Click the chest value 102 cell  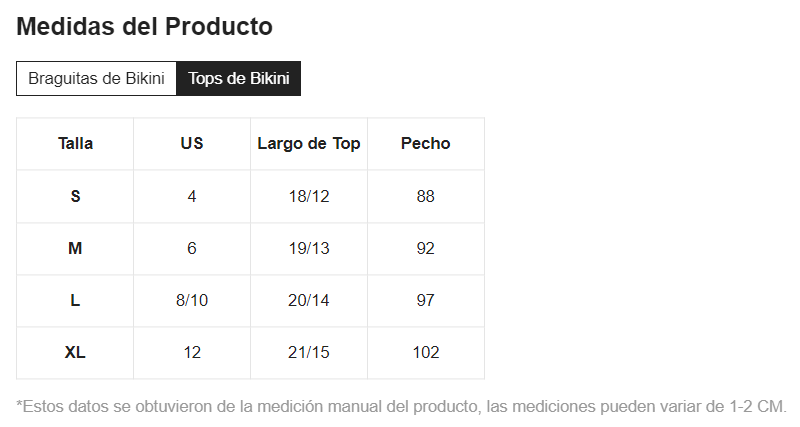coord(426,352)
